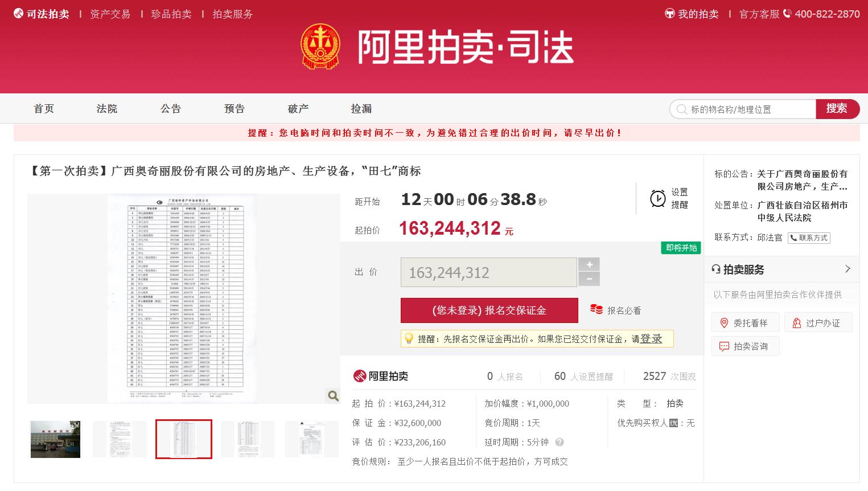Click the magnifier zoom icon on the image

(x=333, y=395)
